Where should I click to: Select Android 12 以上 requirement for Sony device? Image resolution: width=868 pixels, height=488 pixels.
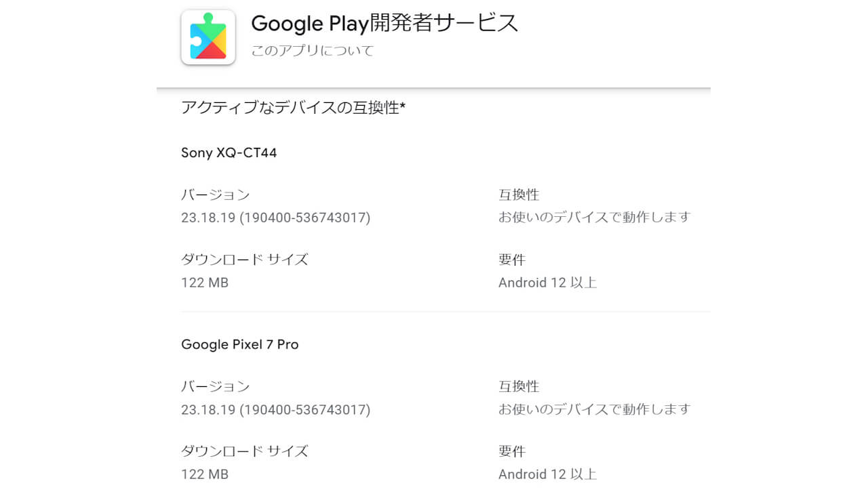545,283
